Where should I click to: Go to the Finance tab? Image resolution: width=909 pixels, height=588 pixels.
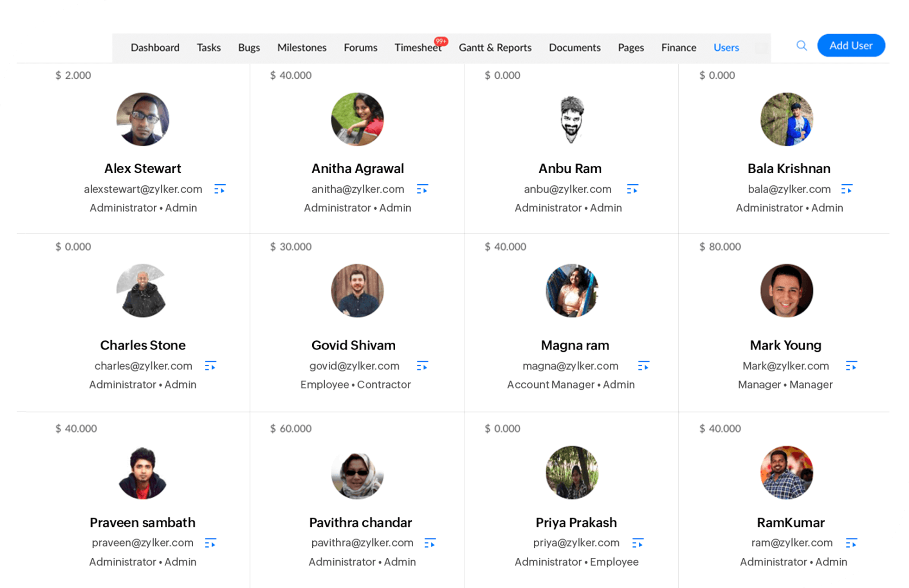(678, 47)
